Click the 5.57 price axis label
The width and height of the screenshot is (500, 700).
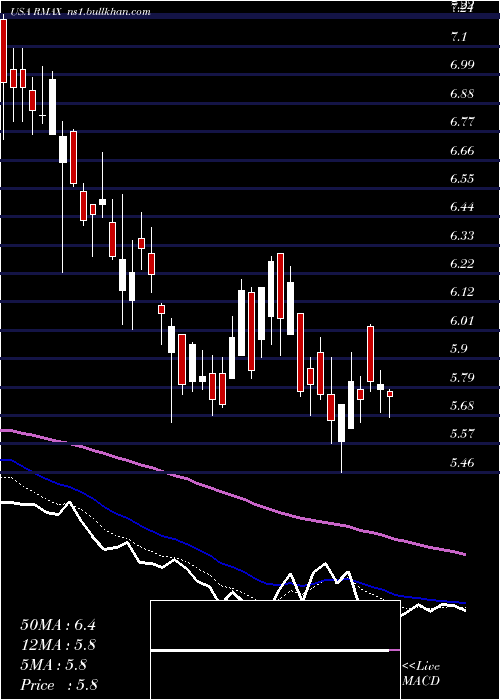[462, 434]
